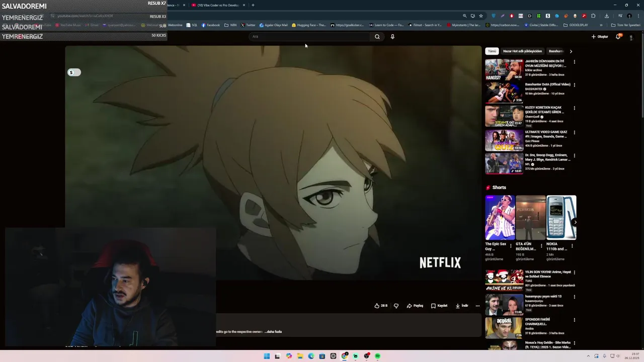Focus the YouTube Ara search field
The height and width of the screenshot is (362, 644).
[x=309, y=36]
